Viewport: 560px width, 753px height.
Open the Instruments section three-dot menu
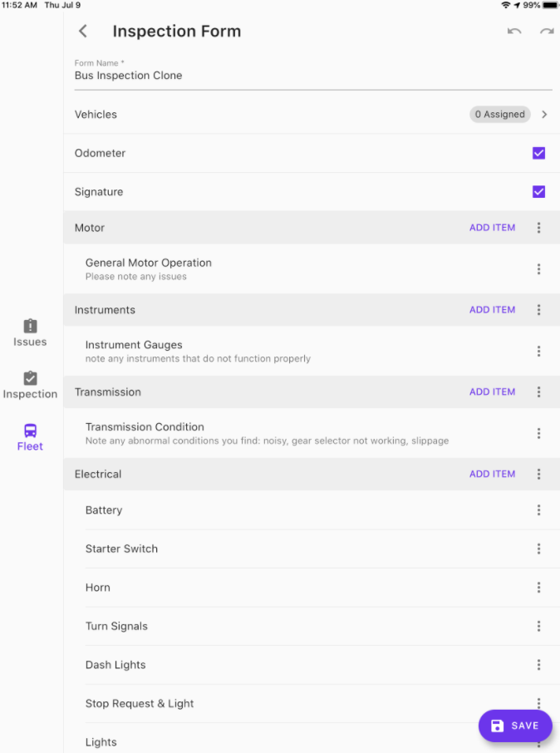pos(538,310)
